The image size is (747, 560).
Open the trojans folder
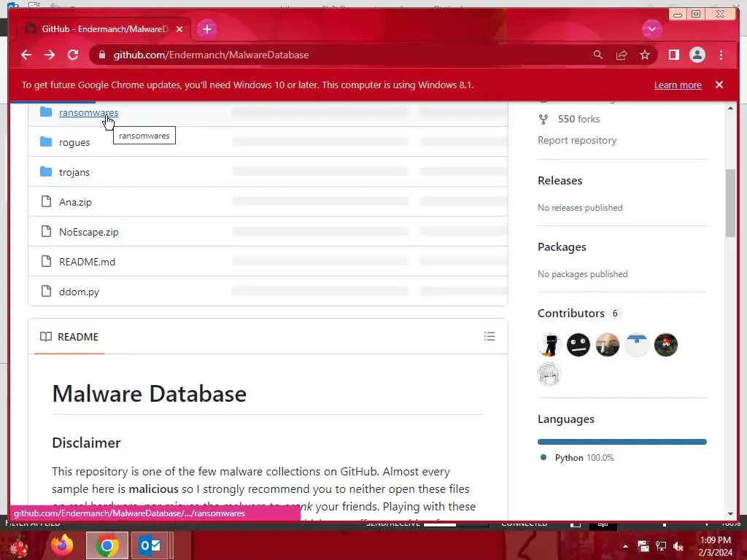point(74,172)
